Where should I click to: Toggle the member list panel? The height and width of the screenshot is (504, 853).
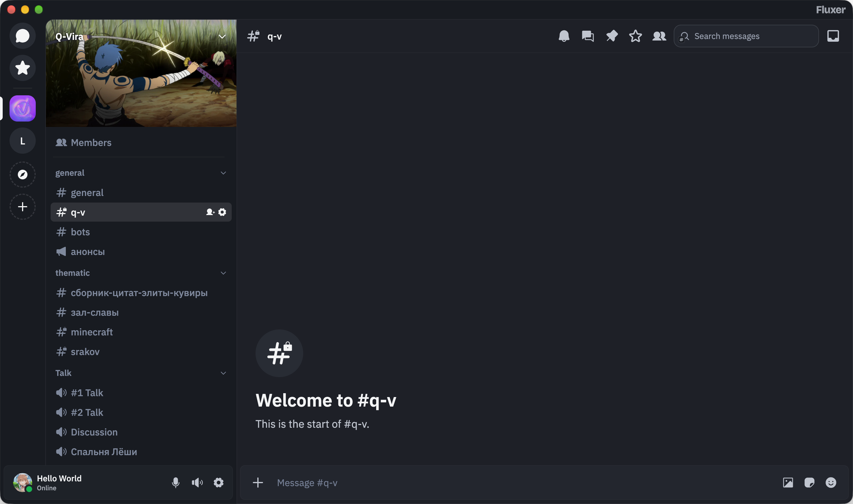point(659,36)
